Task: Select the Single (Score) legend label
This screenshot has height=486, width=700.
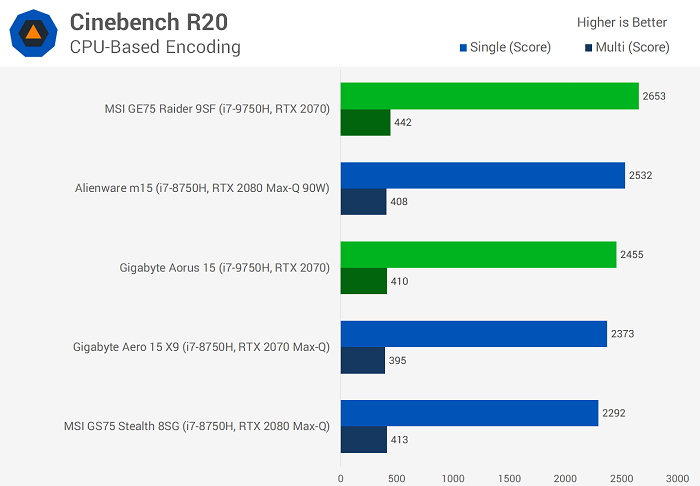Action: pyautogui.click(x=511, y=47)
